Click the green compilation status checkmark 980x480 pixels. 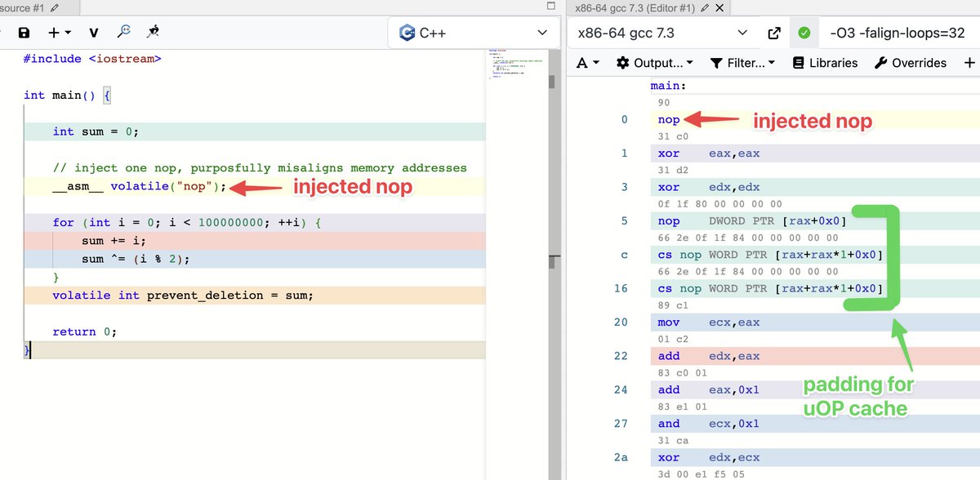pyautogui.click(x=804, y=33)
